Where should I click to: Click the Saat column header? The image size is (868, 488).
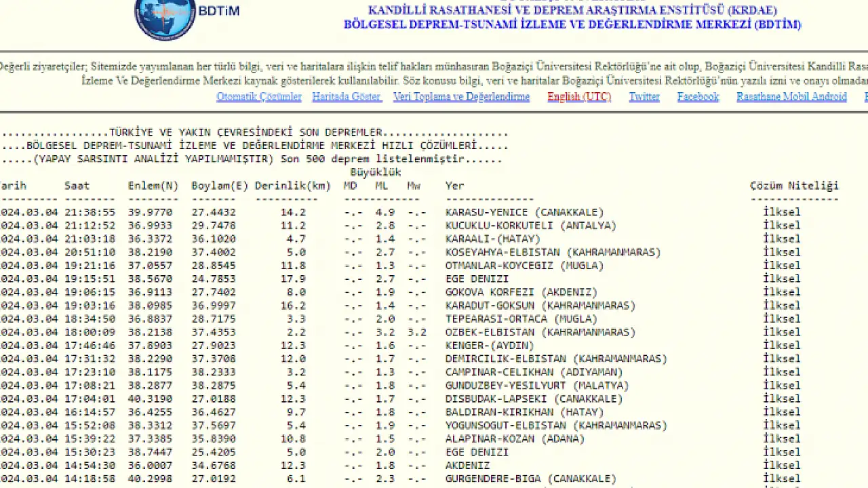(77, 186)
